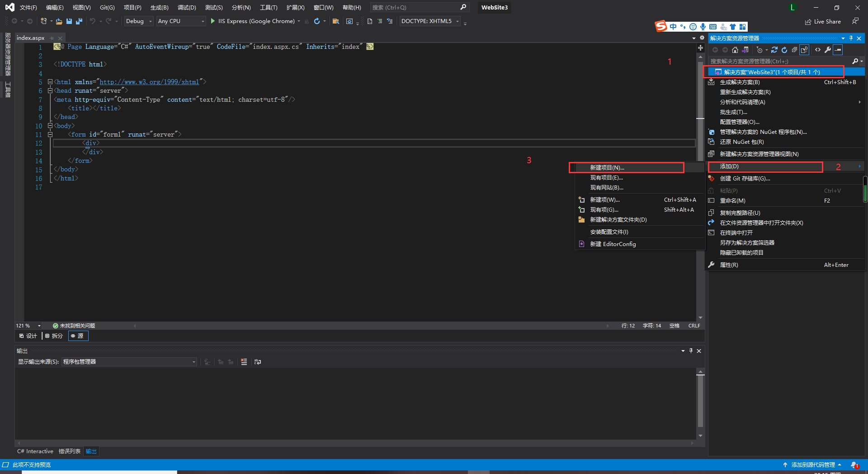Select 添加(D) in context menu
Viewport: 868px width, 474px height.
(x=786, y=166)
